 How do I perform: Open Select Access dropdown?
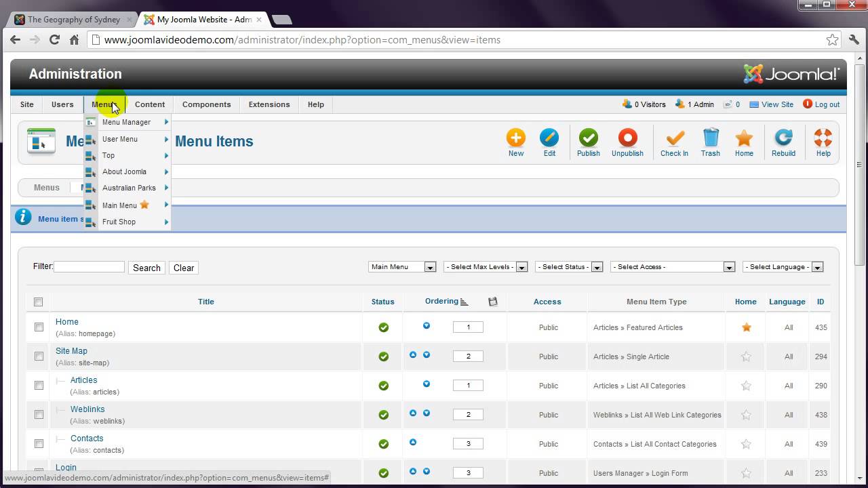coord(673,267)
